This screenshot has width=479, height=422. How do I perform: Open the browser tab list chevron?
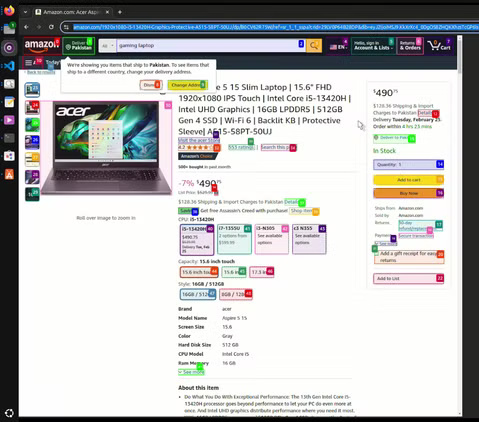25,12
